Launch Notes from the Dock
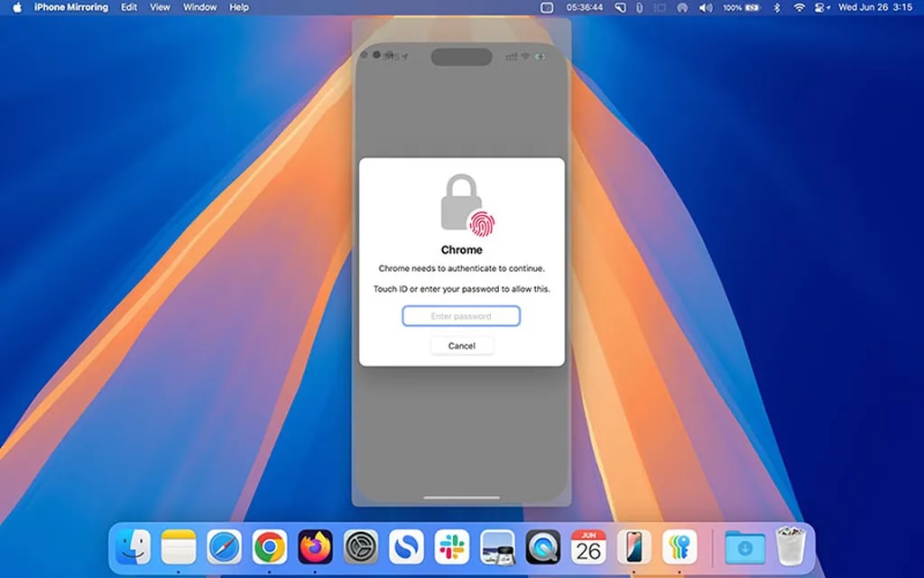The image size is (924, 578). 179,547
